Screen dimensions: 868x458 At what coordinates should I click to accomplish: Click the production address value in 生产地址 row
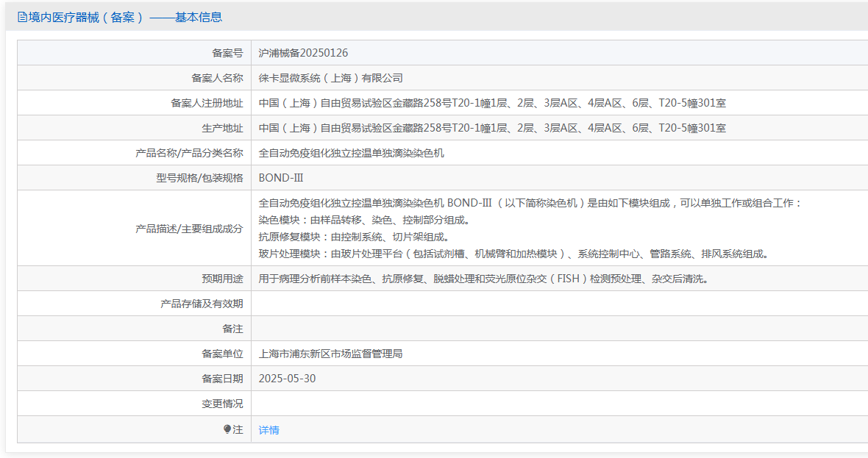[x=492, y=128]
